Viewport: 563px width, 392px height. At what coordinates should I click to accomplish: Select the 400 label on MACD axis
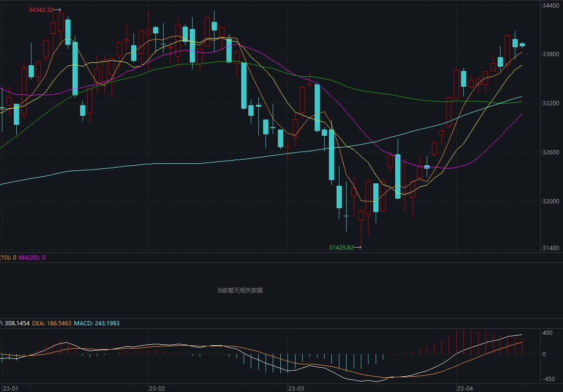coord(547,333)
